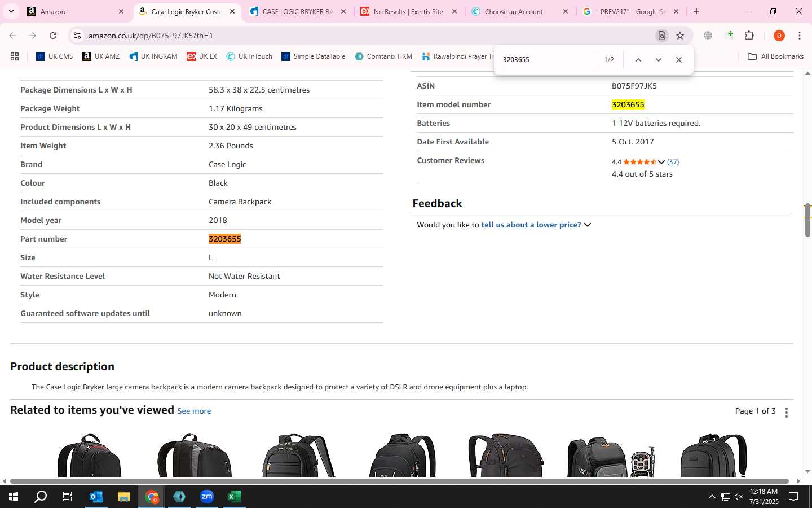Screen dimensions: 812x508
Task: Open the UK EX bookmark
Action: [x=202, y=56]
